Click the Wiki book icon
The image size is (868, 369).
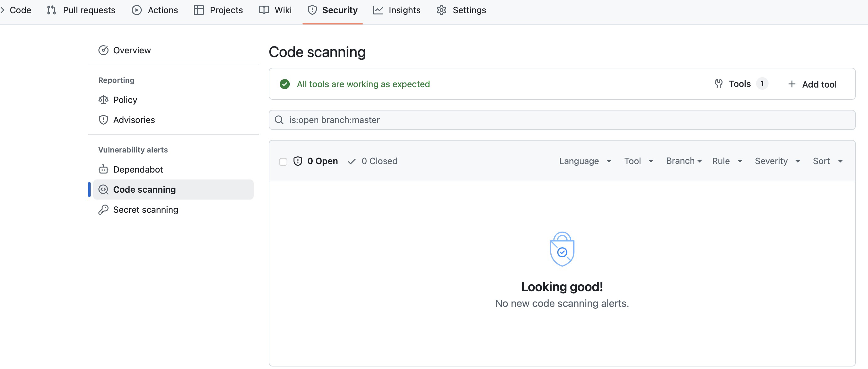pos(264,10)
